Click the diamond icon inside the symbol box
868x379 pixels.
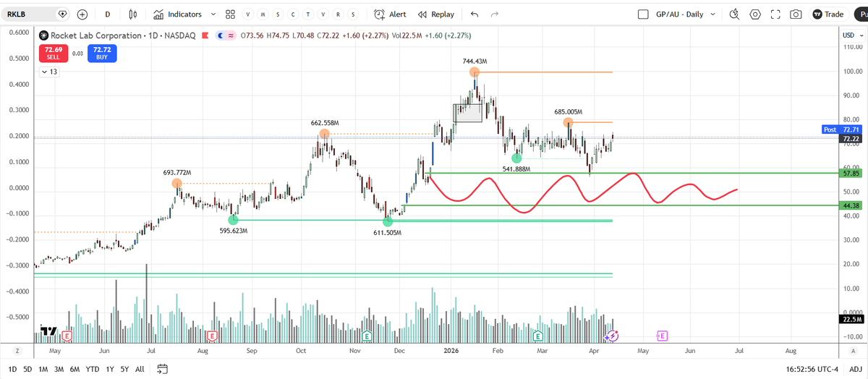[62, 14]
